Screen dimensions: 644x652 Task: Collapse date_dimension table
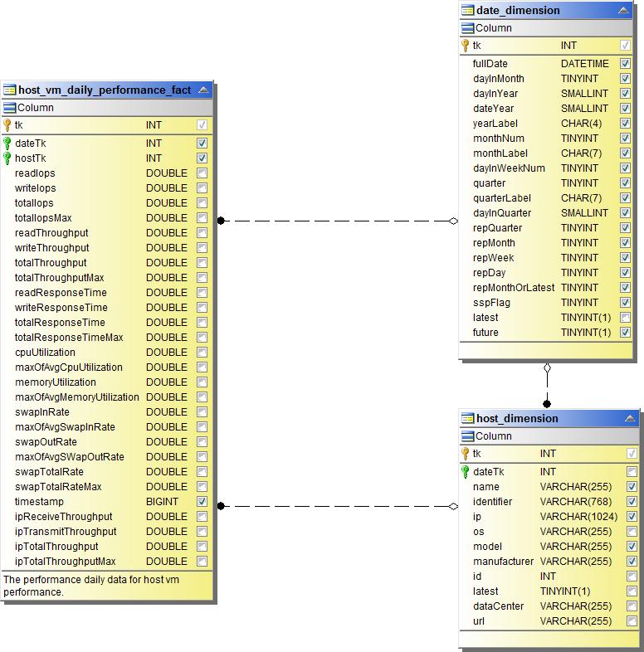coord(623,11)
